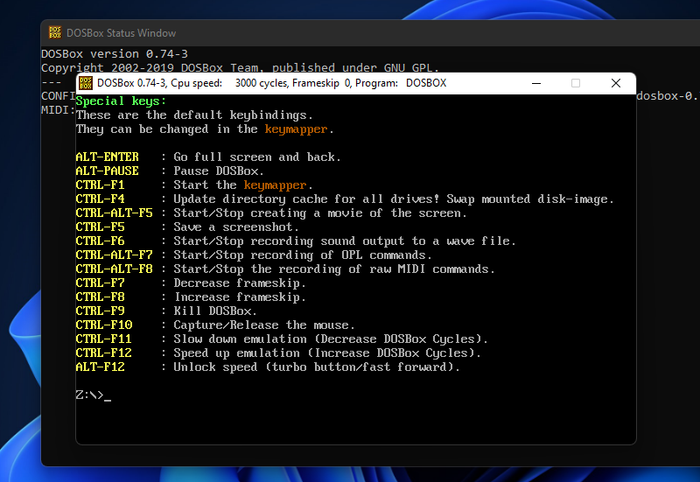Viewport: 700px width, 482px height.
Task: Click the CTRL-F8 key label
Action: tap(100, 297)
